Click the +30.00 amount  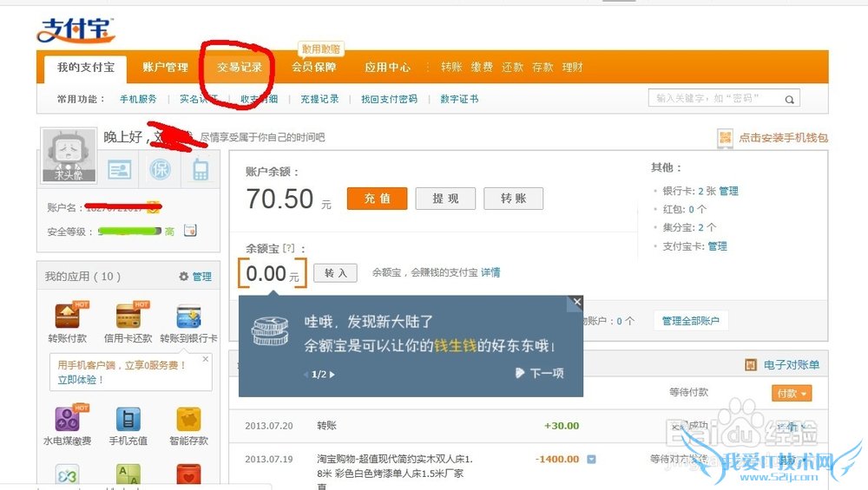tap(562, 426)
